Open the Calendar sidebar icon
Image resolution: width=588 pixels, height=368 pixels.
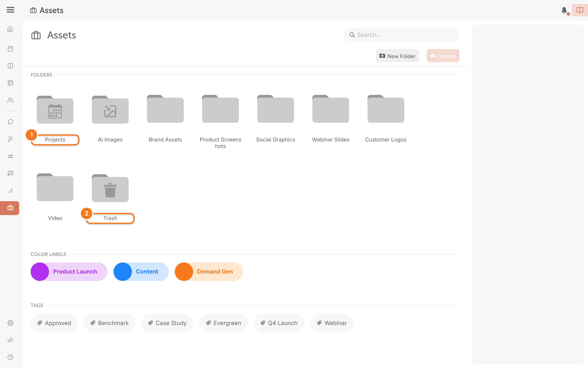click(10, 48)
